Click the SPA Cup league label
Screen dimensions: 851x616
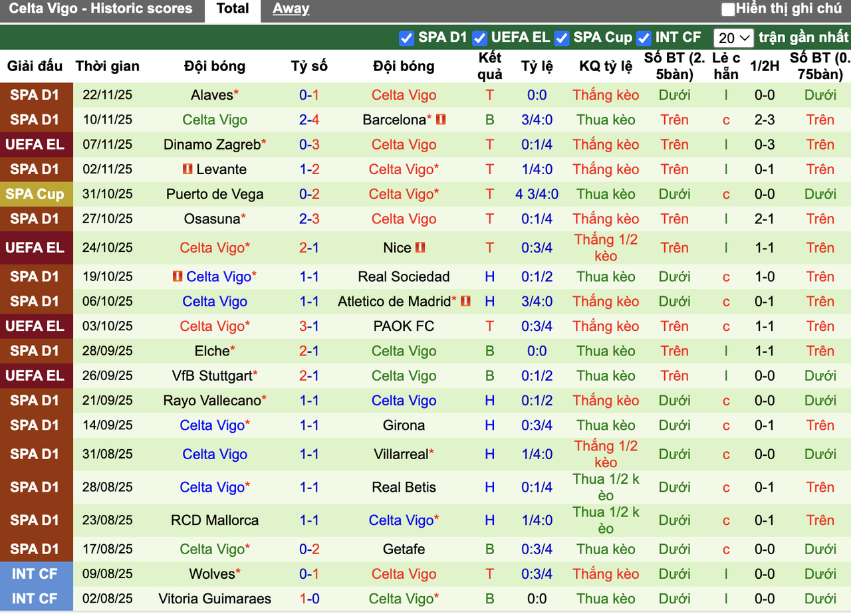coord(35,194)
